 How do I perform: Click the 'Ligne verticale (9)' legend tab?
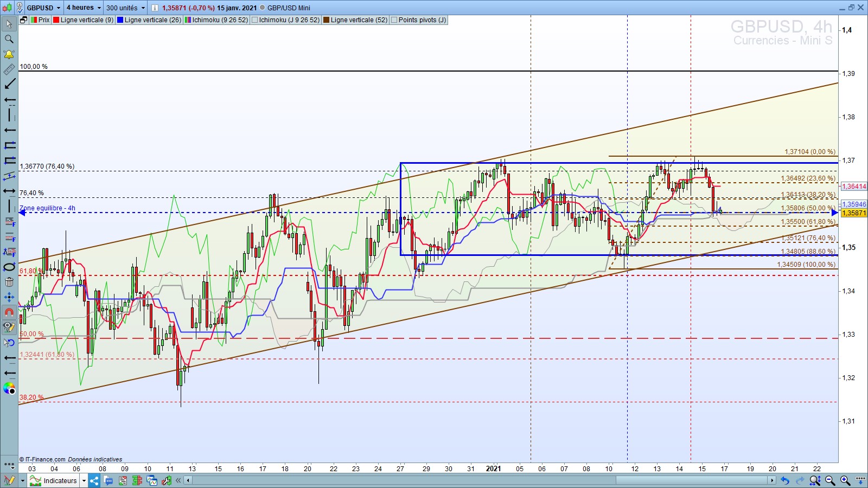click(x=84, y=20)
